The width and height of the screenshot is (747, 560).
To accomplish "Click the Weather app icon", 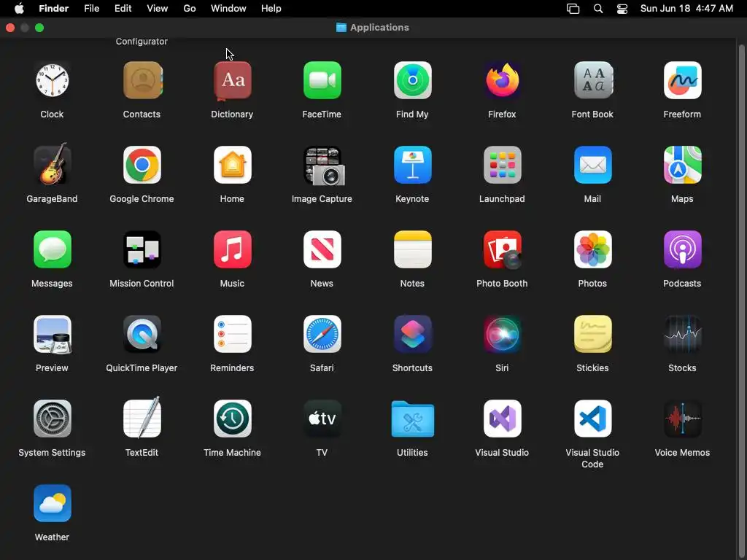I will click(52, 503).
